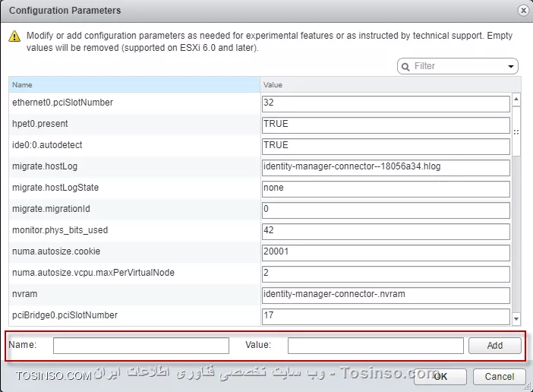Edit the ethernet0.pciSlotNumber value field
Viewport: 533px width, 392px height.
pyautogui.click(x=386, y=103)
